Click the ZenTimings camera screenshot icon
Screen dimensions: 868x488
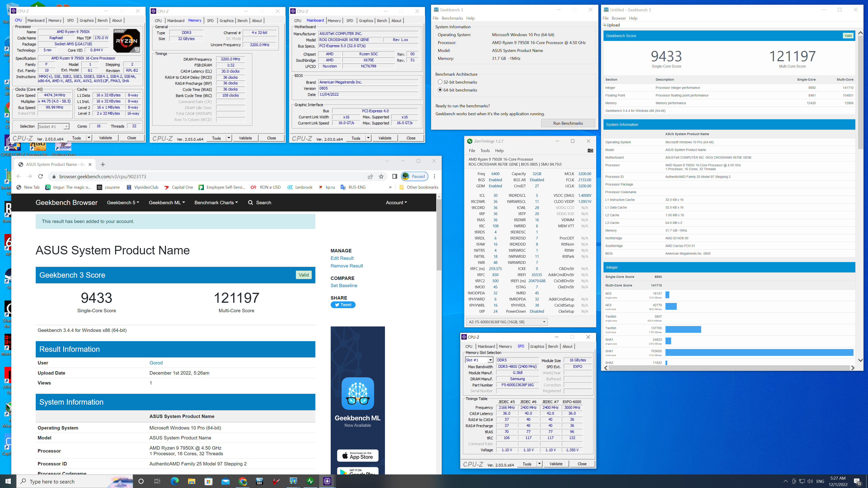click(x=590, y=150)
